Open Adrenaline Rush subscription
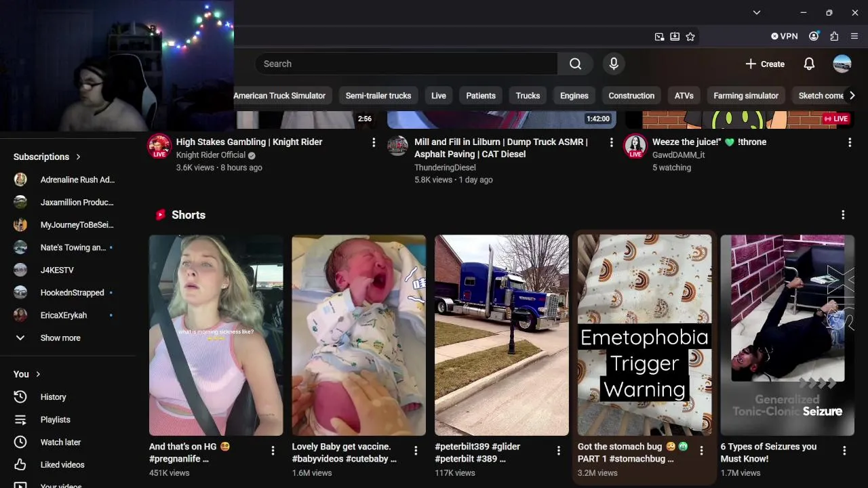The height and width of the screenshot is (488, 868). (x=68, y=180)
